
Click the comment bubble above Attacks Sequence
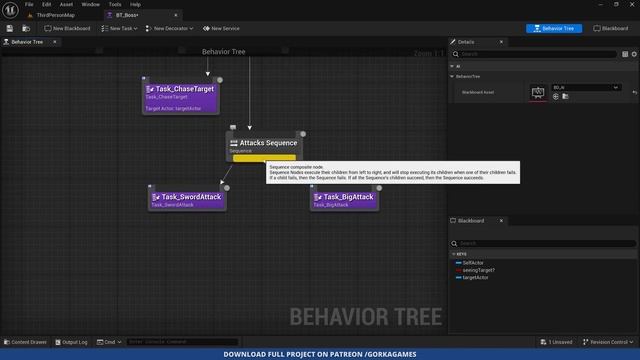233,127
